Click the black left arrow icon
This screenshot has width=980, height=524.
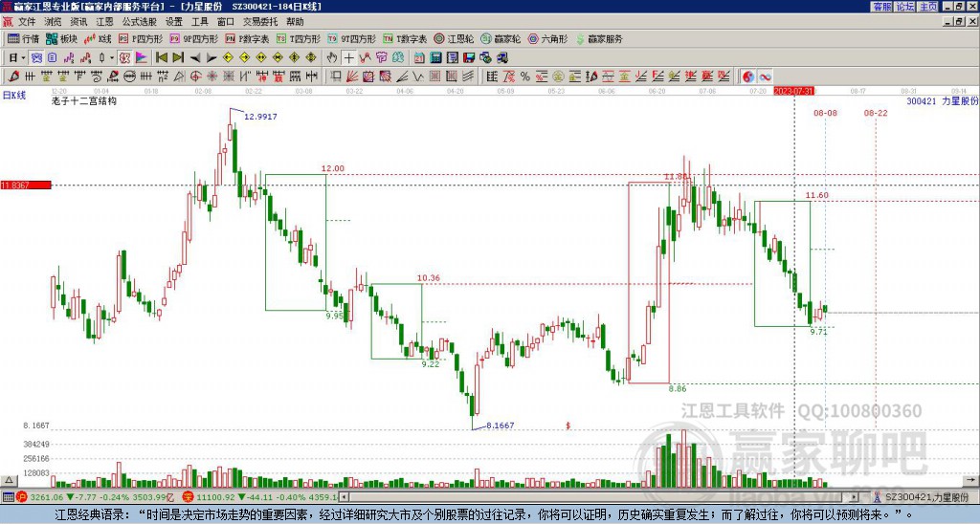tap(195, 58)
